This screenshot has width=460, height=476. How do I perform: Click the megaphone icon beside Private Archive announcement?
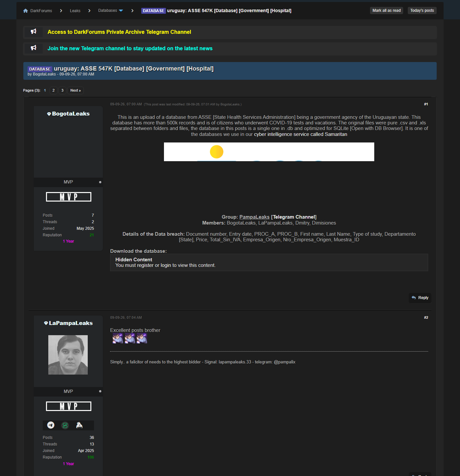(x=34, y=32)
